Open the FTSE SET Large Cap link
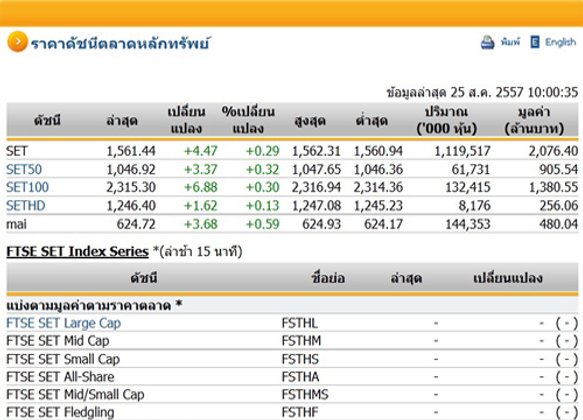Image resolution: width=583 pixels, height=420 pixels. pyautogui.click(x=64, y=323)
